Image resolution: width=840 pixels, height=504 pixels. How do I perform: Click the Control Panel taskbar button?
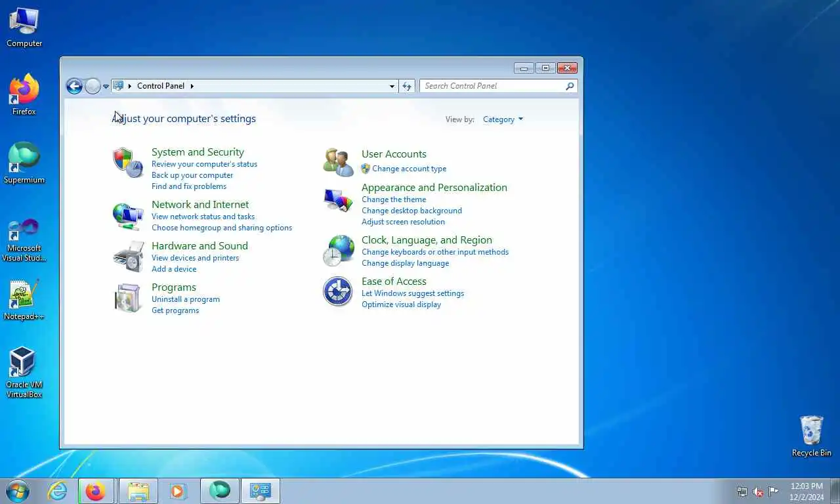point(261,491)
